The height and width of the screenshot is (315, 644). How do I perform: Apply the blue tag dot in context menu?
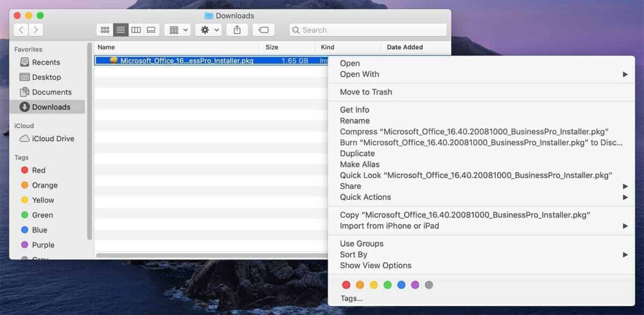(x=401, y=285)
